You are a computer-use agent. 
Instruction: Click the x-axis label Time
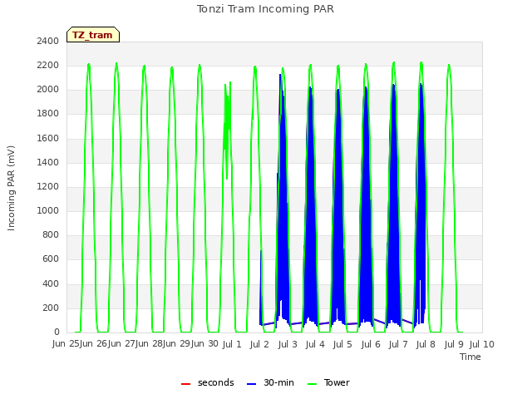point(470,357)
